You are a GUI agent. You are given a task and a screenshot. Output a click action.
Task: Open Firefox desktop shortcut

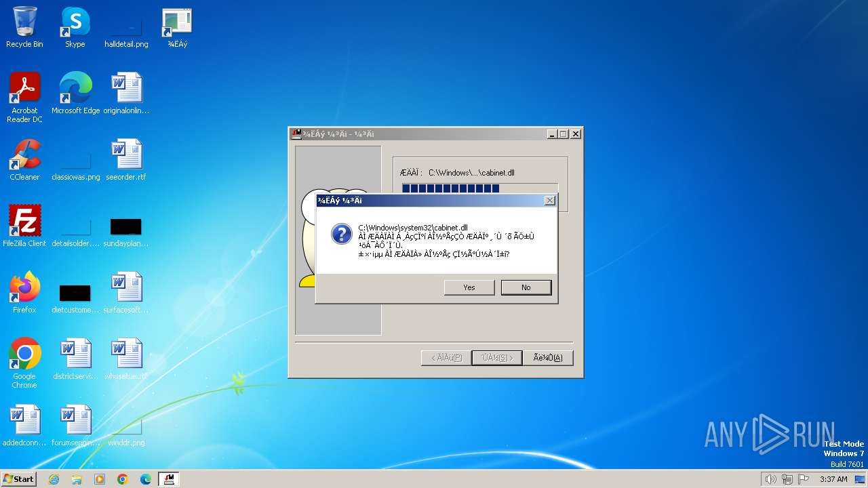point(24,293)
